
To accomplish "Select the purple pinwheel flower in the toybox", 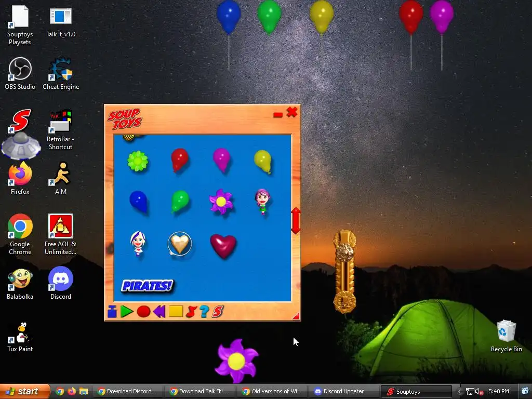I will coord(221,202).
